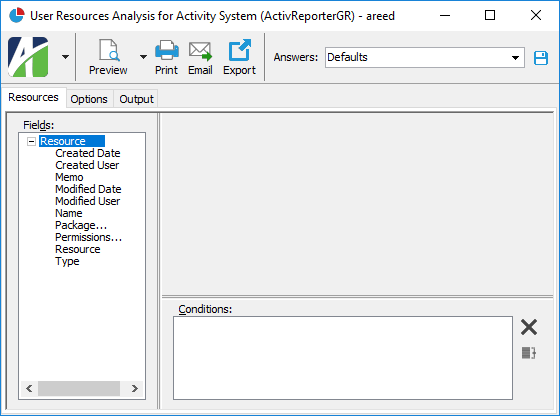Click the ActivReporter logo button
This screenshot has width=560, height=416.
pos(28,57)
